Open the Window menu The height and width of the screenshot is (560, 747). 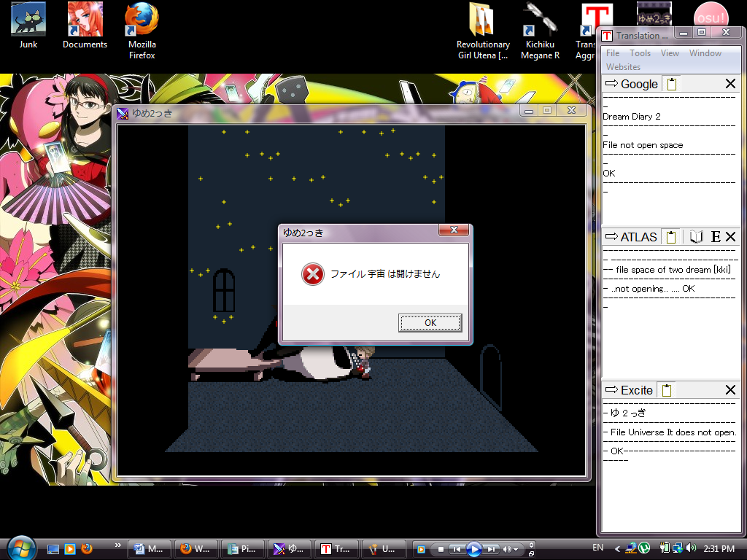pos(705,52)
